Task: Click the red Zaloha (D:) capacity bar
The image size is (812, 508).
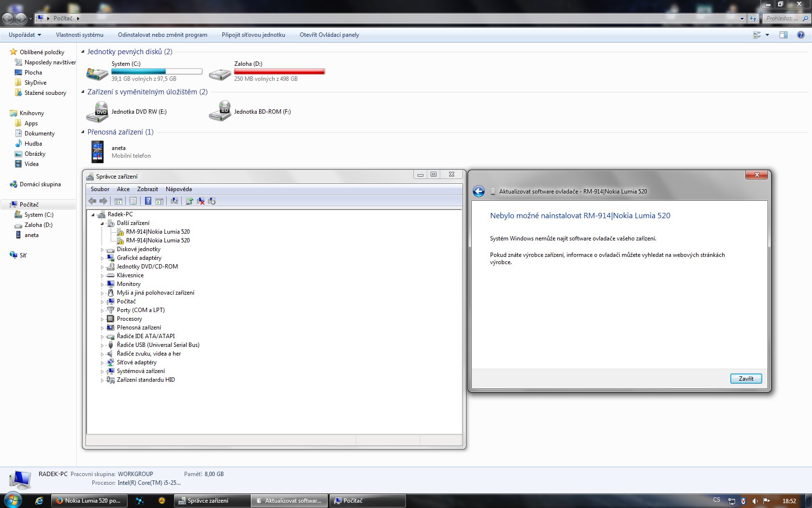Action: click(x=279, y=72)
